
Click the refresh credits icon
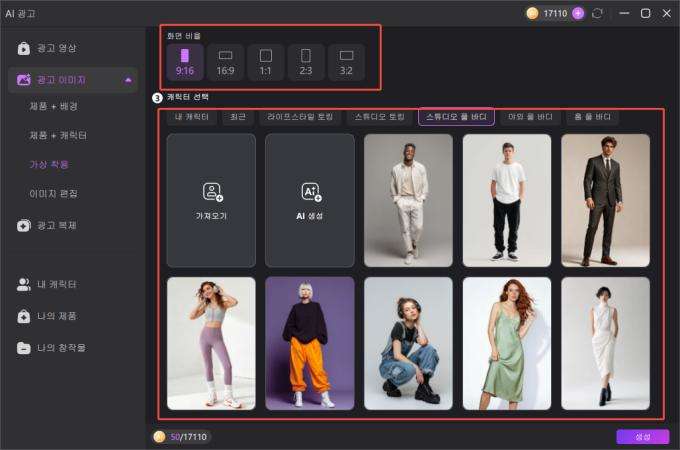coord(598,13)
